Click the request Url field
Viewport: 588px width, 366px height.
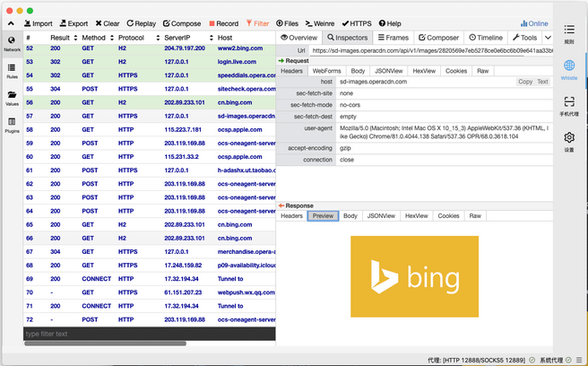(430, 50)
